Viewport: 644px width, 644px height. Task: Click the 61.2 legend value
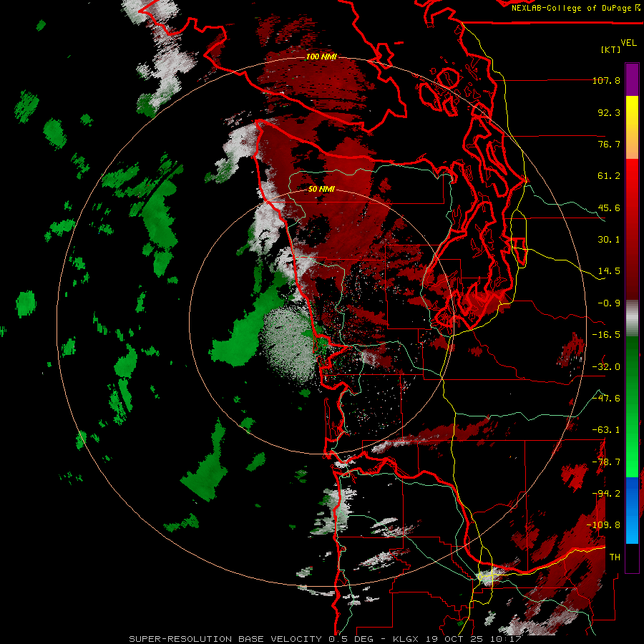[609, 176]
